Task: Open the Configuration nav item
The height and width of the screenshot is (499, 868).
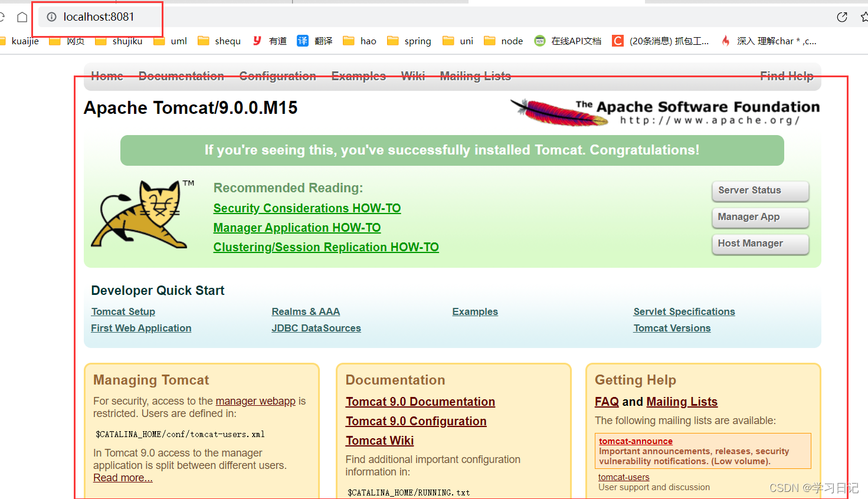Action: click(277, 76)
